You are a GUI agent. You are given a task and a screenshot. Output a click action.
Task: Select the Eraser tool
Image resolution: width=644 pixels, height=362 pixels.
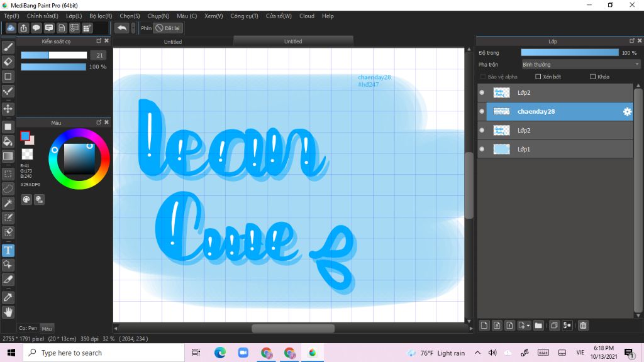pyautogui.click(x=8, y=62)
